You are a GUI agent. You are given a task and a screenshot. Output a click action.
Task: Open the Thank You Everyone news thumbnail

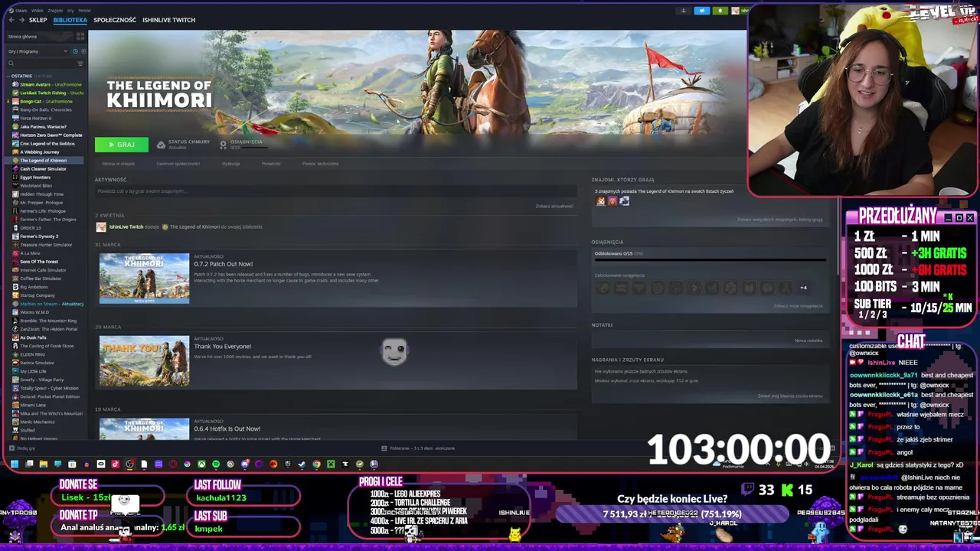144,360
